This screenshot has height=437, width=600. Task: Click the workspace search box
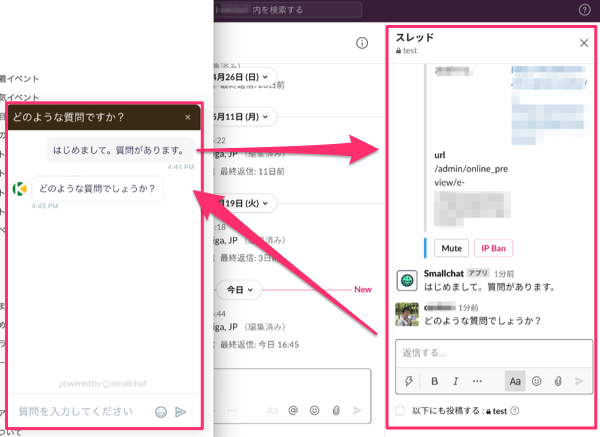(x=288, y=10)
